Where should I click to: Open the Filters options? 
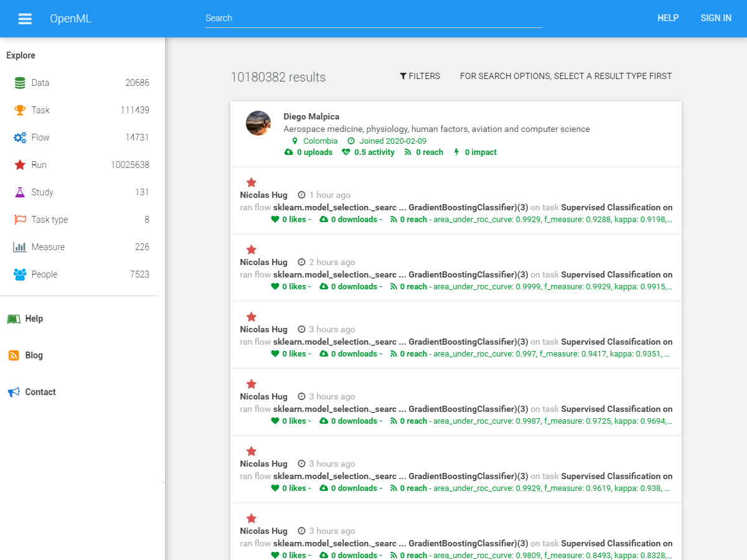420,76
